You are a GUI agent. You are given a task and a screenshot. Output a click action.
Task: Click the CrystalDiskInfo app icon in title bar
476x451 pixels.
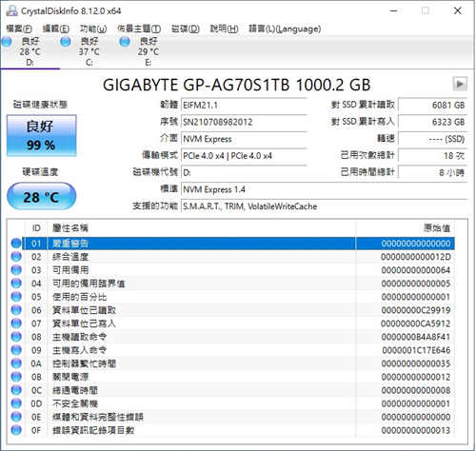click(x=12, y=10)
